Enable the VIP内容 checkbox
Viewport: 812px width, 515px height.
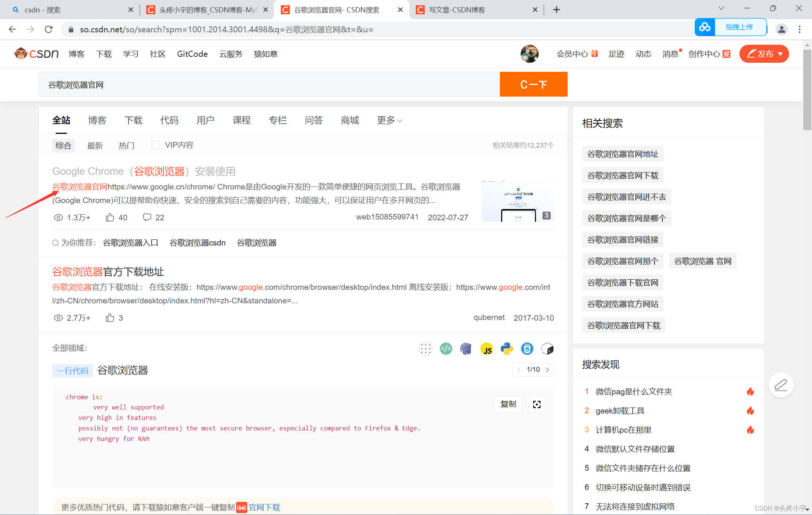point(155,145)
